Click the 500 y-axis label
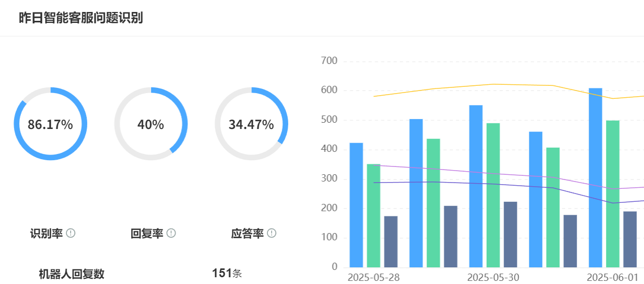 (329, 120)
